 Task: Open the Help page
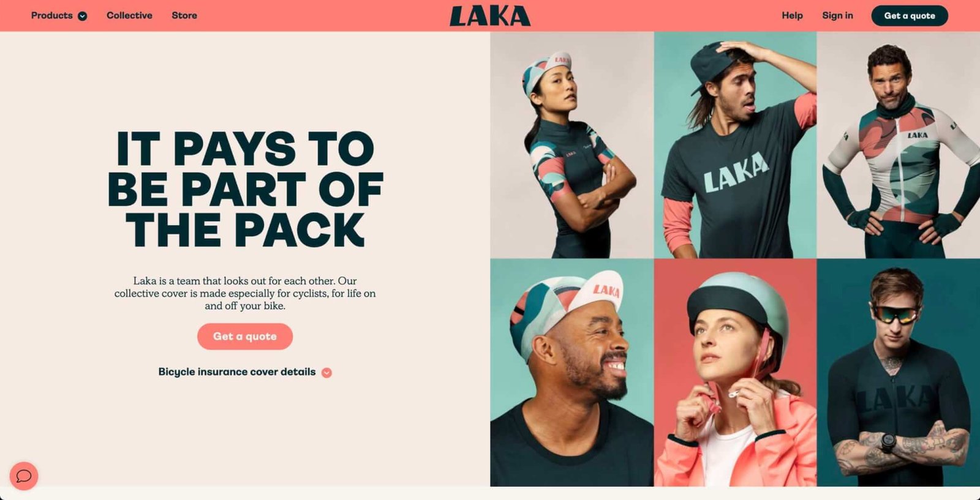792,15
